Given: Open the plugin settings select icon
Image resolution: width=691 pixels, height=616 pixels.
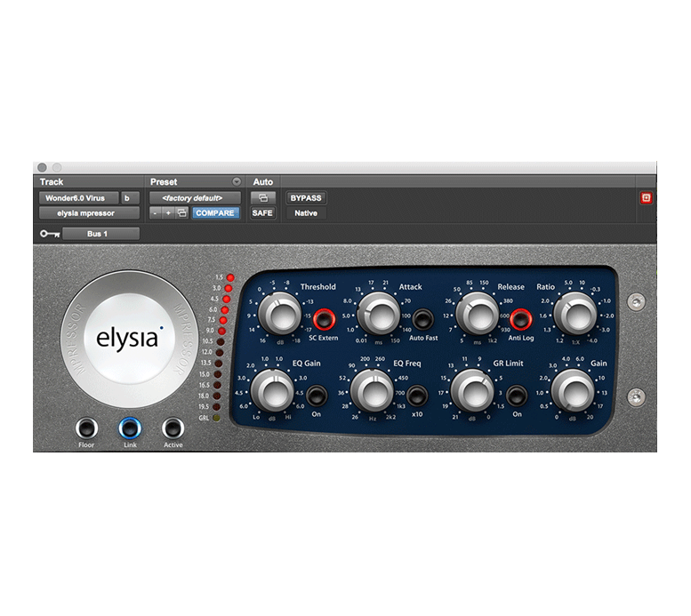Looking at the screenshot, I should [x=181, y=213].
